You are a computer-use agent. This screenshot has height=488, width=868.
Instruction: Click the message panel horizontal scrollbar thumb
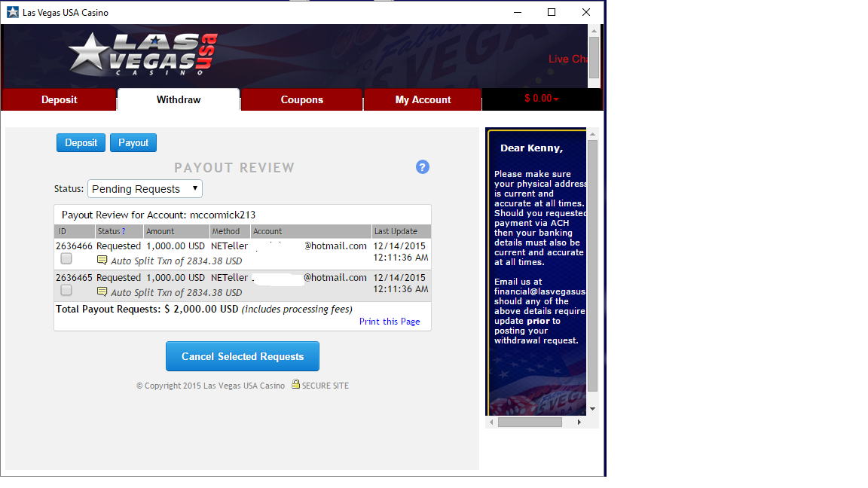click(x=530, y=422)
